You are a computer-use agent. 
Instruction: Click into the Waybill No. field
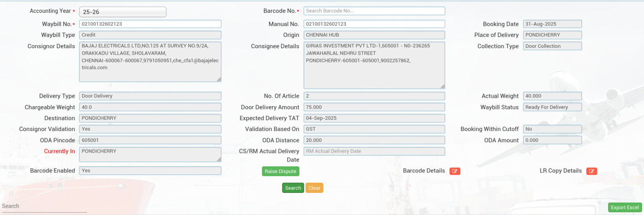coord(150,24)
